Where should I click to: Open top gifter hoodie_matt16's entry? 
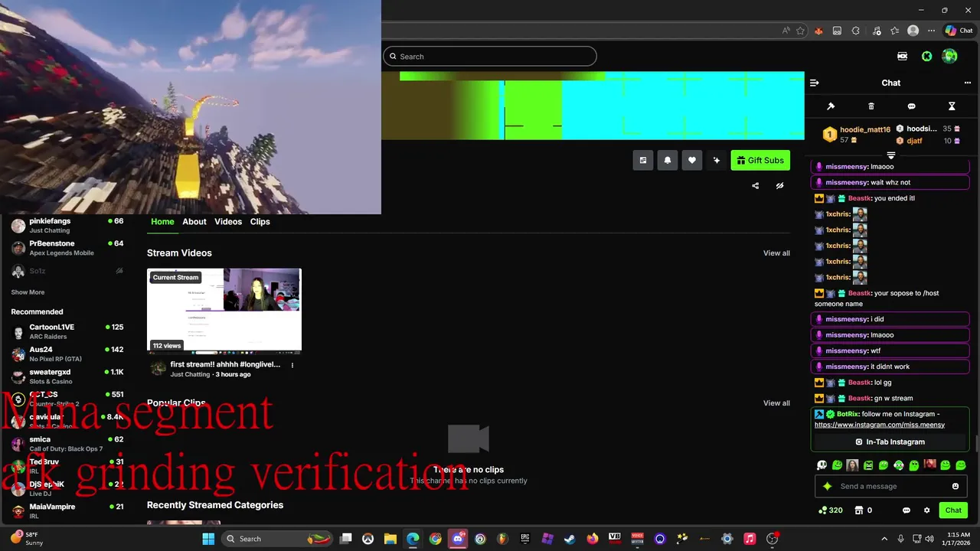856,135
